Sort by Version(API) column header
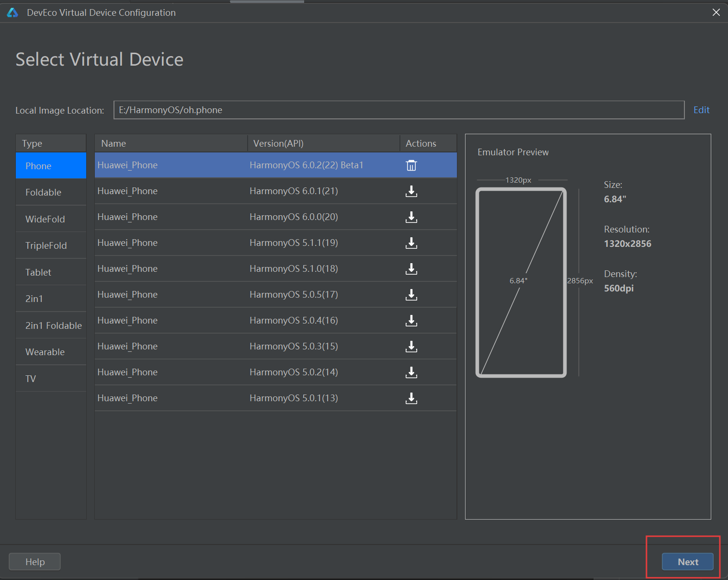 pyautogui.click(x=323, y=143)
